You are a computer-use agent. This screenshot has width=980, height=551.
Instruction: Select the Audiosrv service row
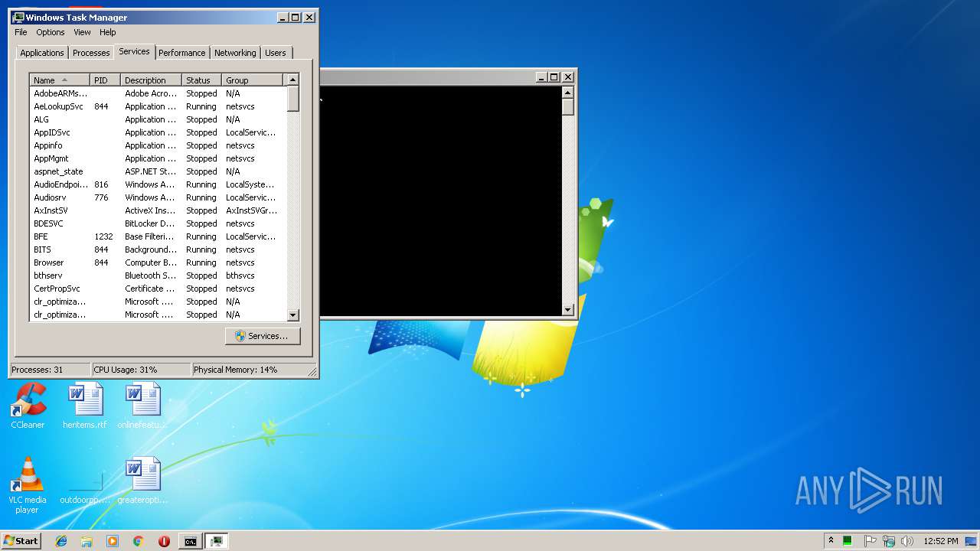tap(157, 197)
